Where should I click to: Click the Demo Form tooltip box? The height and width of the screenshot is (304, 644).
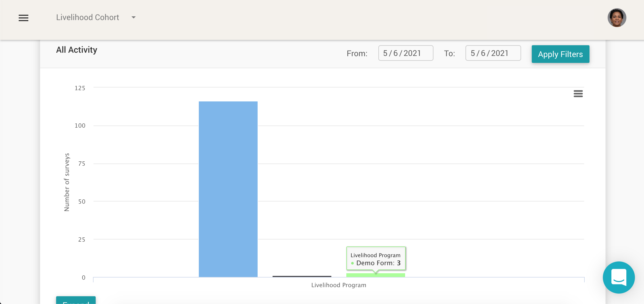pos(376,258)
